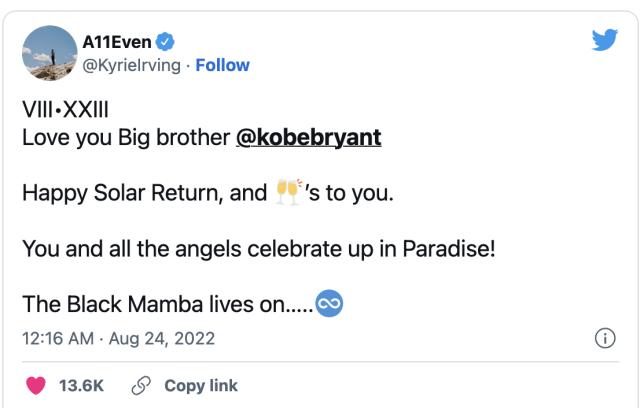This screenshot has height=408, width=640.
Task: Click the "Love you Big brother" text
Action: pos(125,136)
